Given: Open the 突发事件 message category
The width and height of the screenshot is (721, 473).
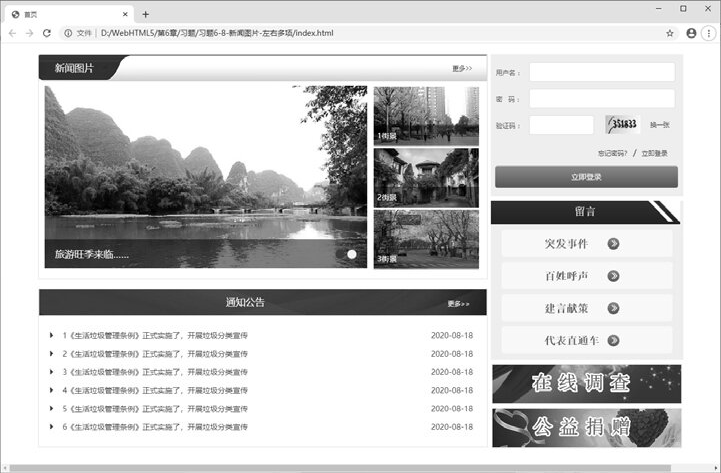Looking at the screenshot, I should tap(587, 244).
